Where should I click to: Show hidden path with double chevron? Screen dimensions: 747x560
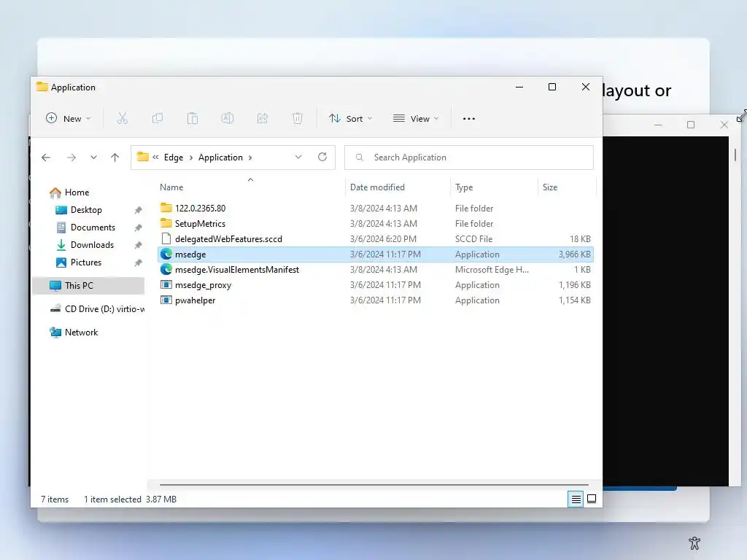tap(156, 157)
